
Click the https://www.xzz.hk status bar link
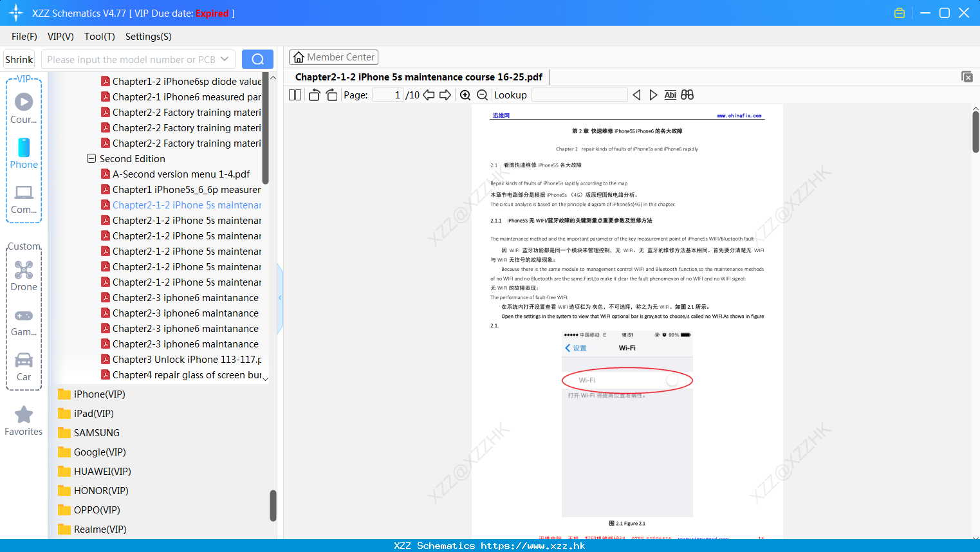533,546
